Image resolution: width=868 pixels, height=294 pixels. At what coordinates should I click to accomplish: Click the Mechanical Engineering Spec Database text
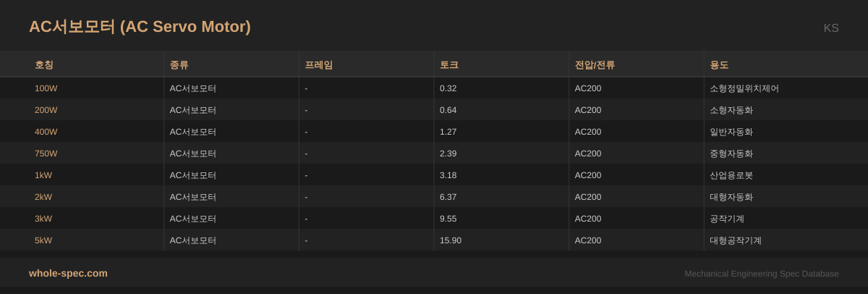[x=761, y=274]
